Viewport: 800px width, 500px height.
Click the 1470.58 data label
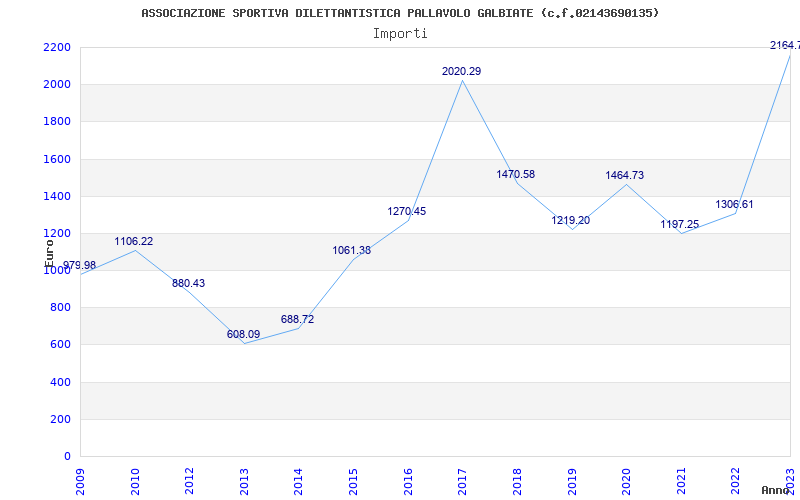point(516,174)
